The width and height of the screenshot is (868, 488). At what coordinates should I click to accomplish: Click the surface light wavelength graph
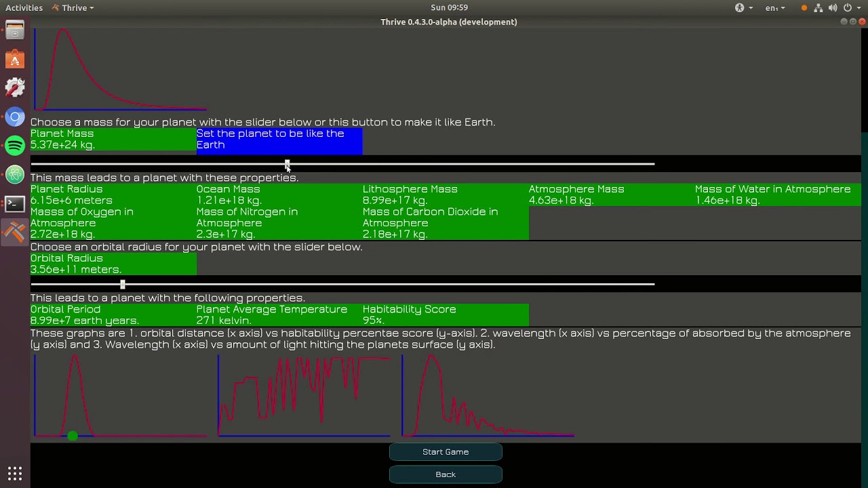click(x=488, y=396)
